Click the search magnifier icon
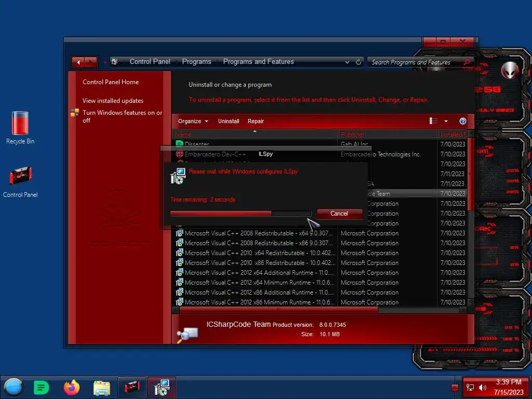The height and width of the screenshot is (399, 532). coord(467,62)
